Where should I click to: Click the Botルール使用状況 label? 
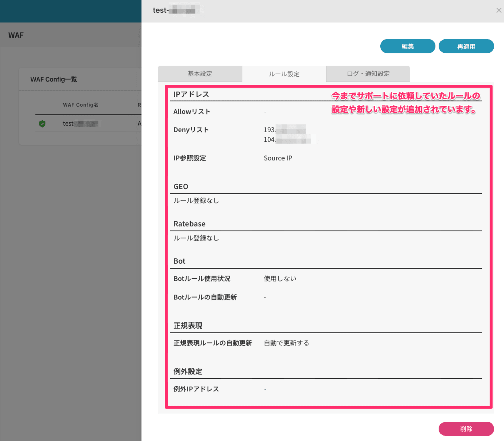[x=202, y=279]
